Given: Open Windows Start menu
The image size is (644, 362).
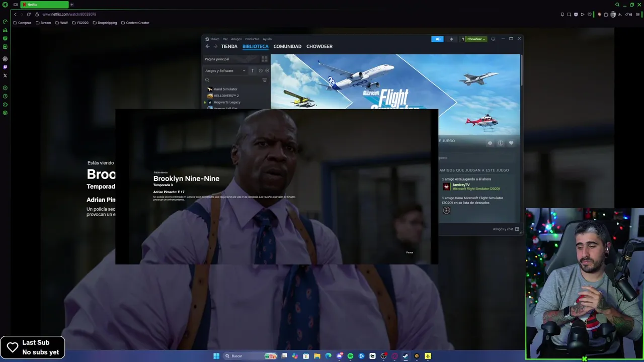Looking at the screenshot, I should (x=216, y=356).
